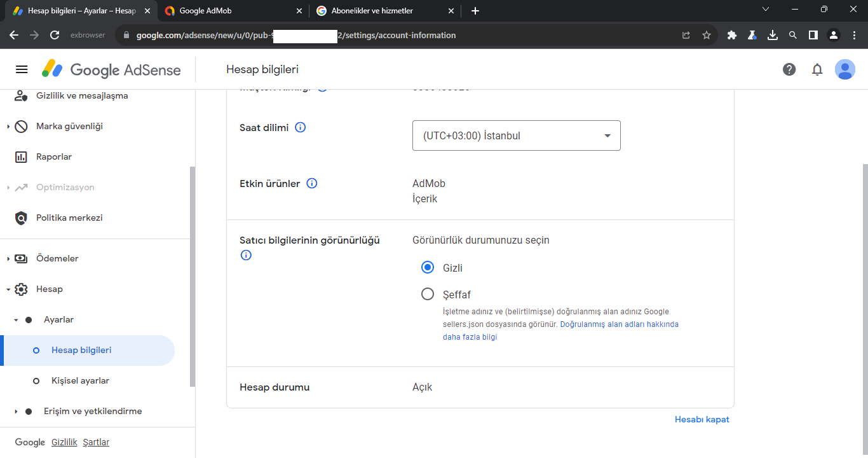868x458 pixels.
Task: Open Raporlar in the sidebar
Action: (x=54, y=157)
